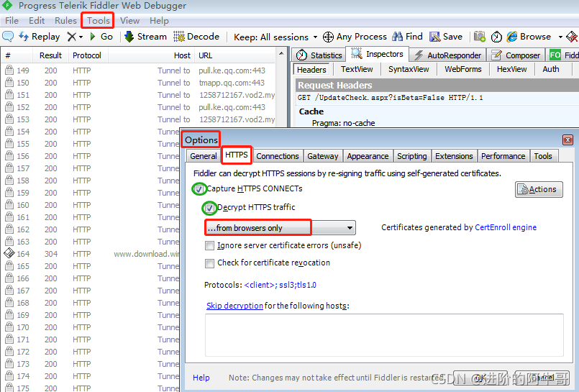579x392 pixels.
Task: Click the protocols link client ssl3 tls1.0
Action: 281,285
